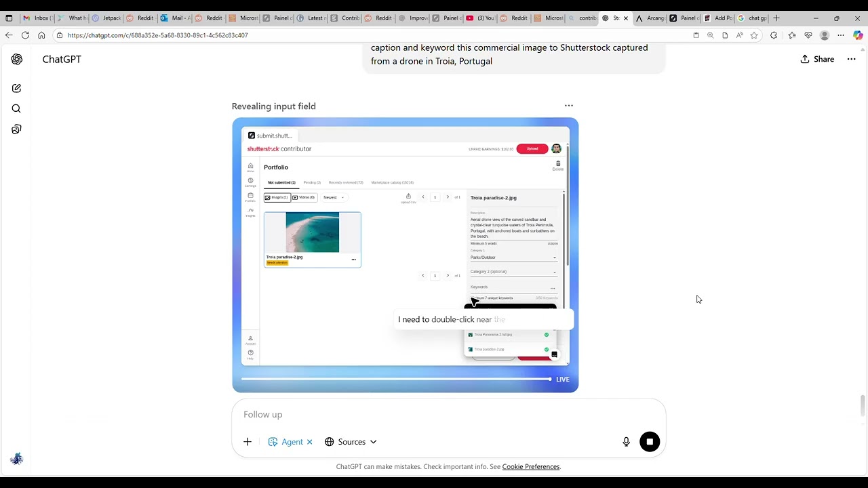
Task: Click the Troia paradise-2.jpg thumbnail in preview
Action: [x=313, y=232]
